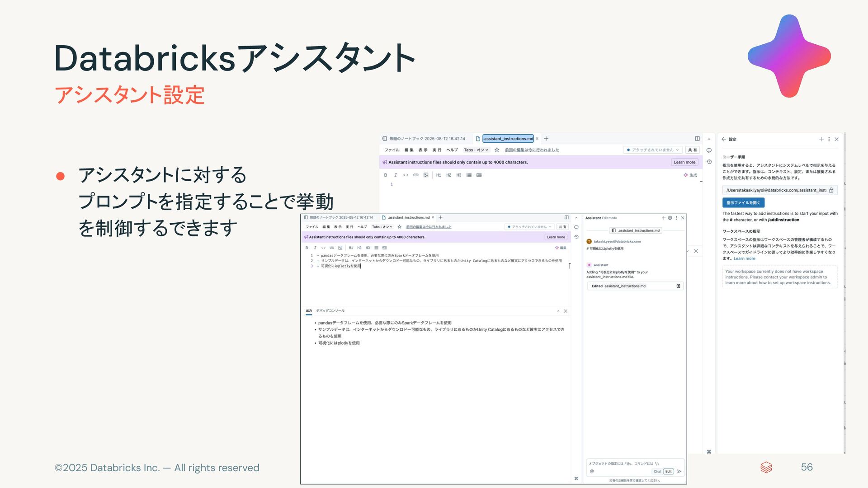868x488 pixels.
Task: Click line 3 可視化にはplotlyを使用 in the editor
Action: pos(340,266)
